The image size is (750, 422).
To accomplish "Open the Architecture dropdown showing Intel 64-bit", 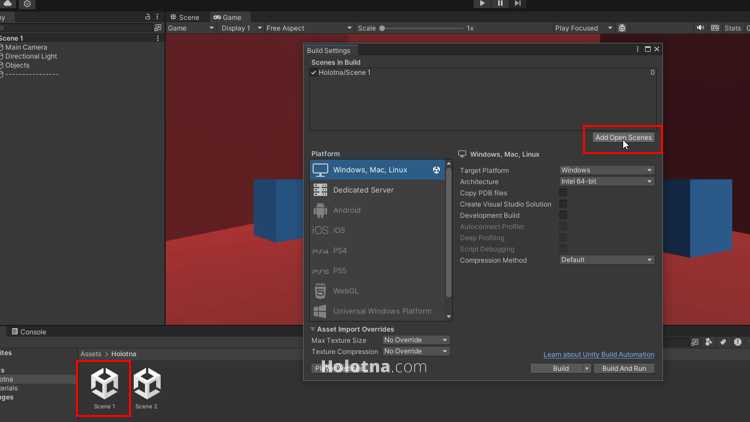I will coord(607,181).
